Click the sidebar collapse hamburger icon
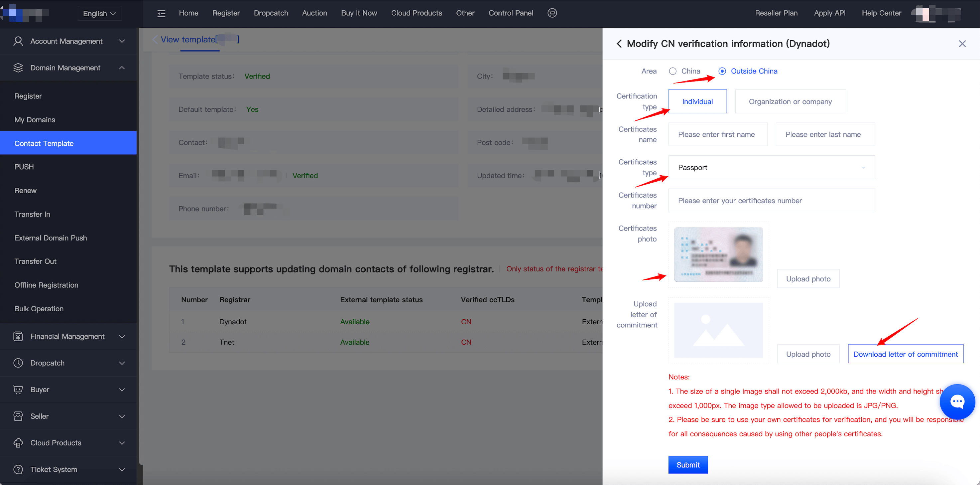The width and height of the screenshot is (980, 485). (x=161, y=14)
